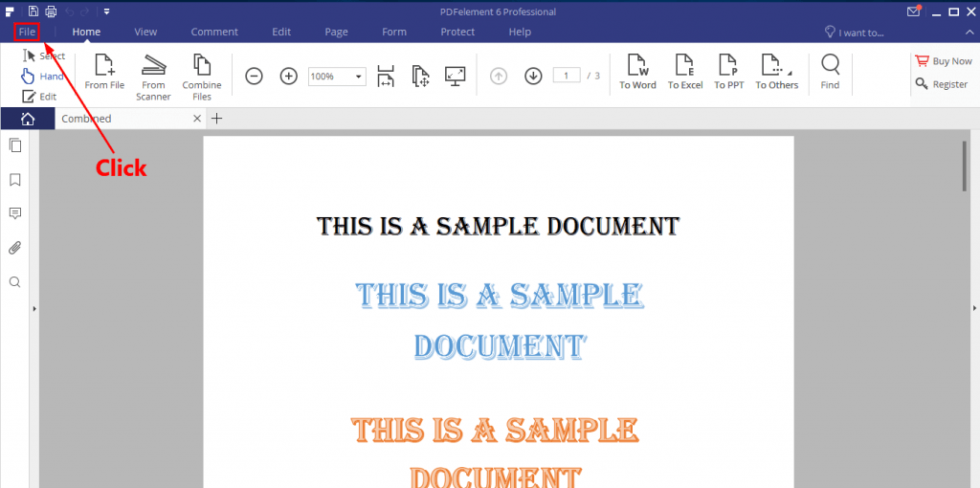Open the search panel in sidebar
Screen dimensions: 980x488
[x=15, y=282]
